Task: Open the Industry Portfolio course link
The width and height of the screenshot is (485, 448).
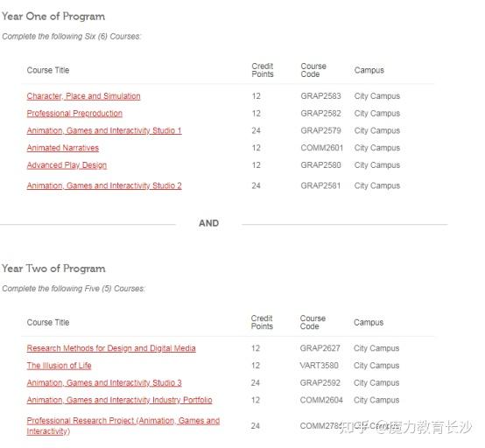Action: (119, 401)
